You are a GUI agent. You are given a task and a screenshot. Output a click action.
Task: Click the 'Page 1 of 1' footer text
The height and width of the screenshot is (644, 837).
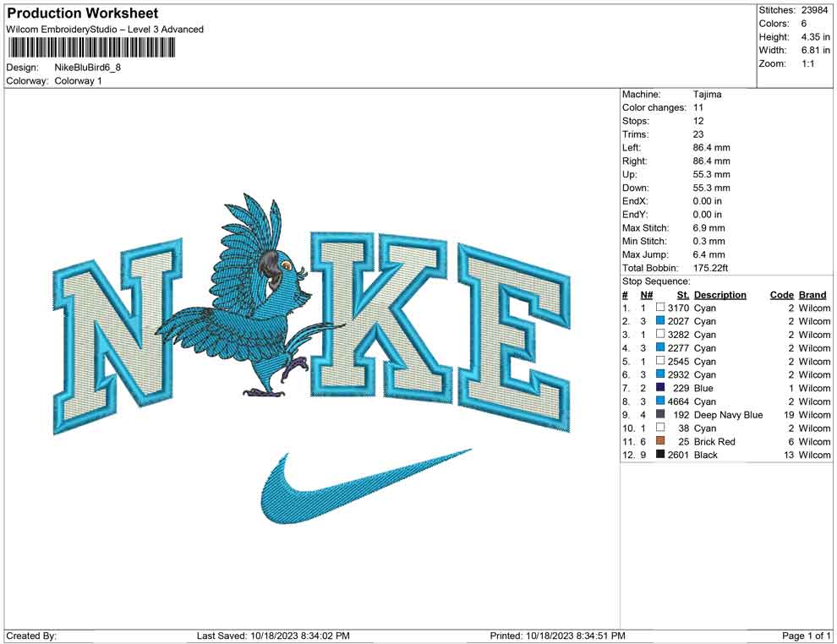point(806,636)
